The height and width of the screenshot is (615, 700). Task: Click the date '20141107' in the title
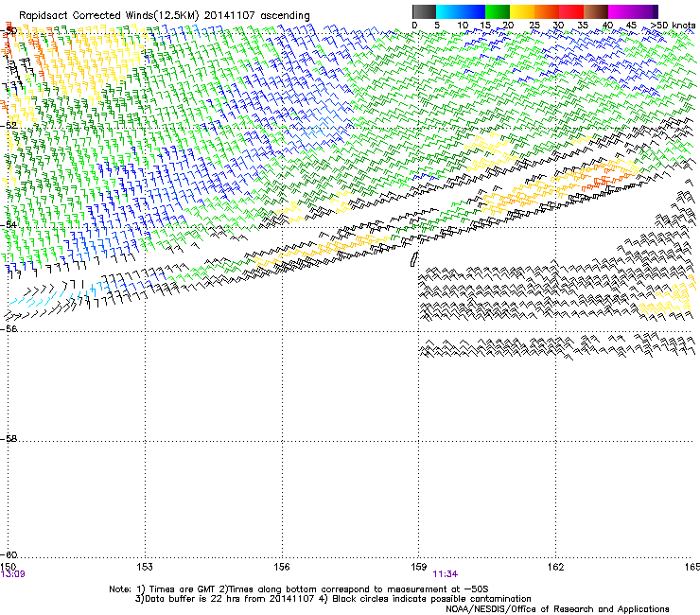(x=230, y=15)
